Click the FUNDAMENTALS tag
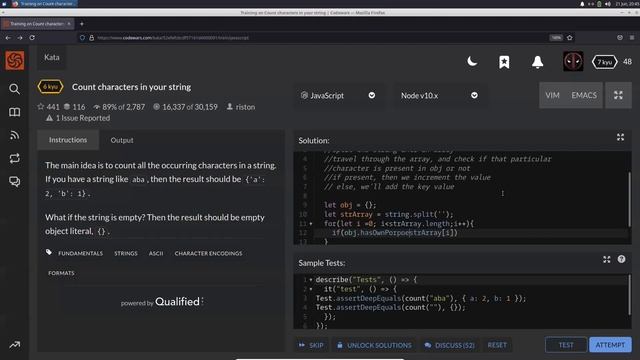Viewport: 640px width, 360px height. pos(80,253)
